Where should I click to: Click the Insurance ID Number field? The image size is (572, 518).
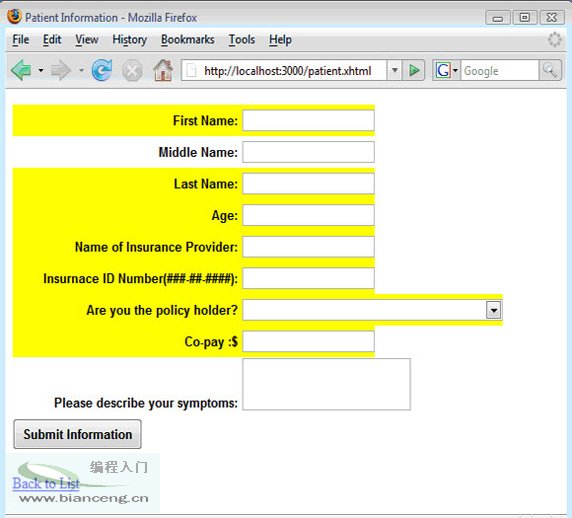308,278
